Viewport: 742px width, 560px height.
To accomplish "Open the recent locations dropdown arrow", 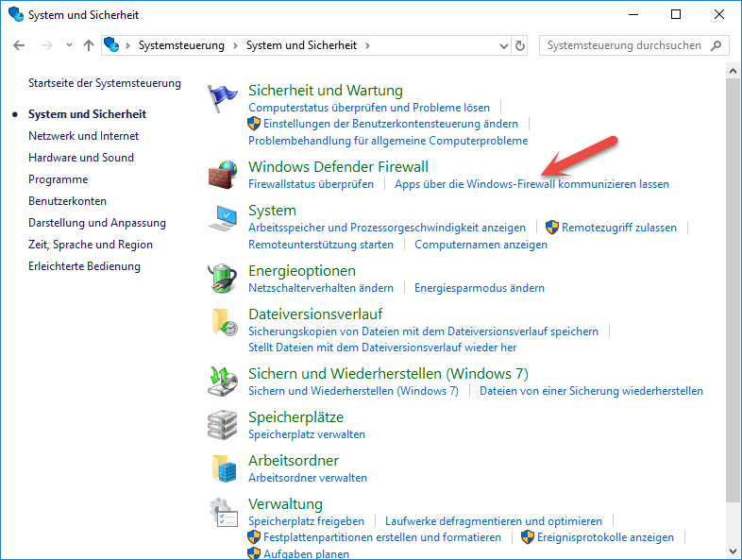I will (69, 45).
